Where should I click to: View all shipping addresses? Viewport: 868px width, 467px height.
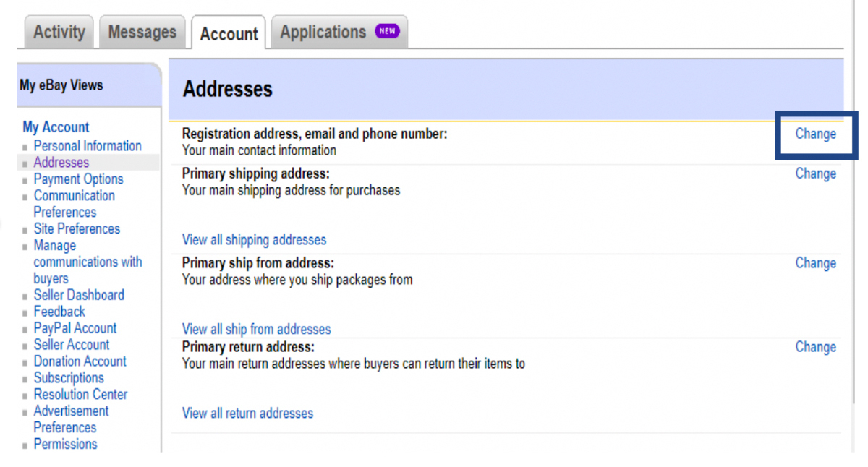254,240
